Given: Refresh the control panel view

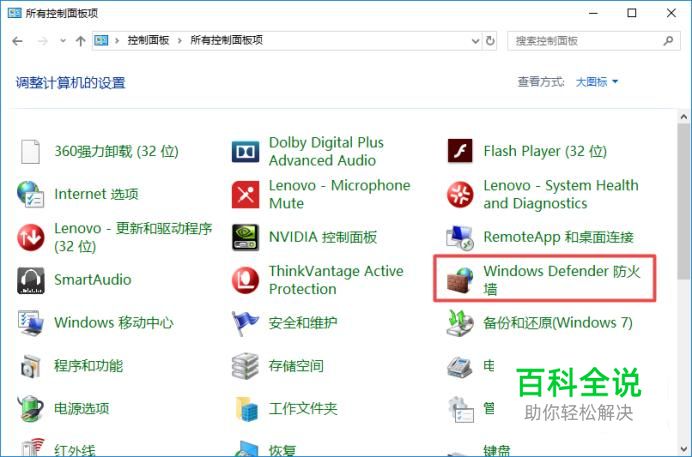Looking at the screenshot, I should pos(490,41).
